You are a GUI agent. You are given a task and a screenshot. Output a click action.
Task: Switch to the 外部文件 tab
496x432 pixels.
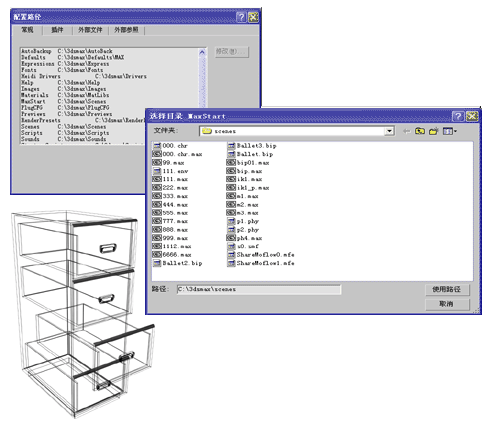tap(90, 30)
